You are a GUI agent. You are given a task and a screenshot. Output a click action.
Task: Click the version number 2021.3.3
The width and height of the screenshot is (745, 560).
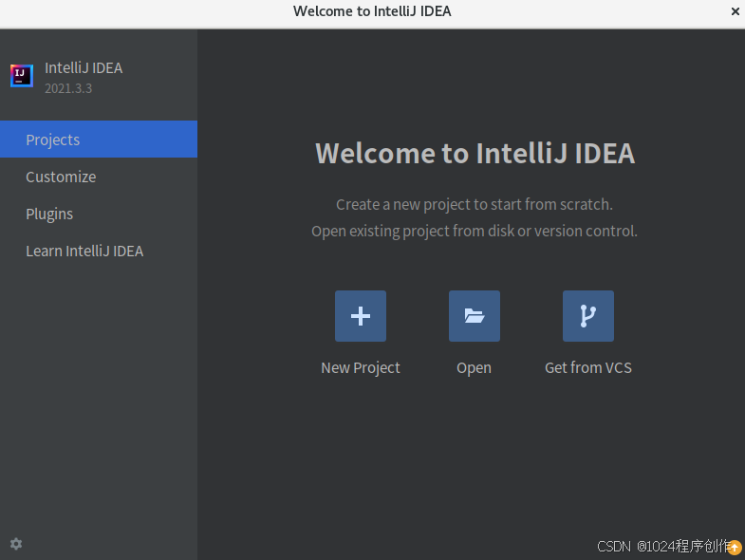[68, 88]
